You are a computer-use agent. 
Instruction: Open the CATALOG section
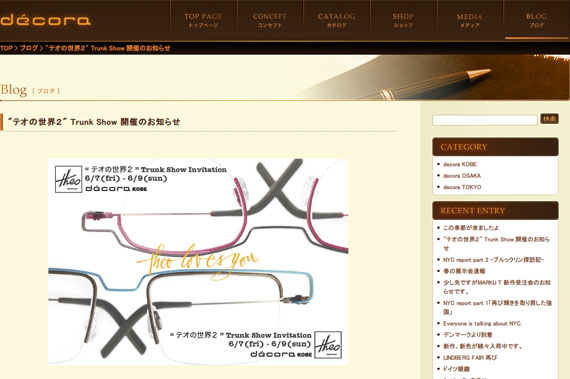pos(336,20)
